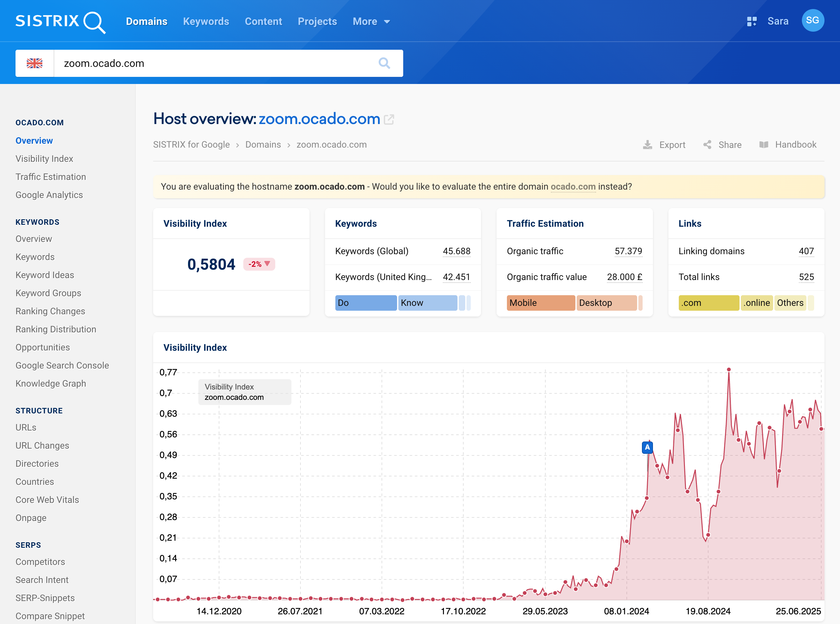Open Countries in the sidebar
The height and width of the screenshot is (624, 840).
tap(35, 482)
